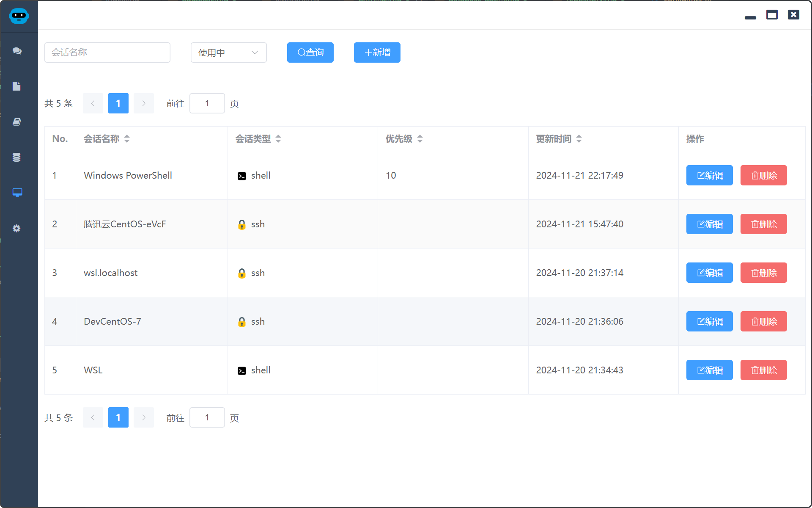Open the document file sidebar icon
The width and height of the screenshot is (812, 508).
[16, 86]
